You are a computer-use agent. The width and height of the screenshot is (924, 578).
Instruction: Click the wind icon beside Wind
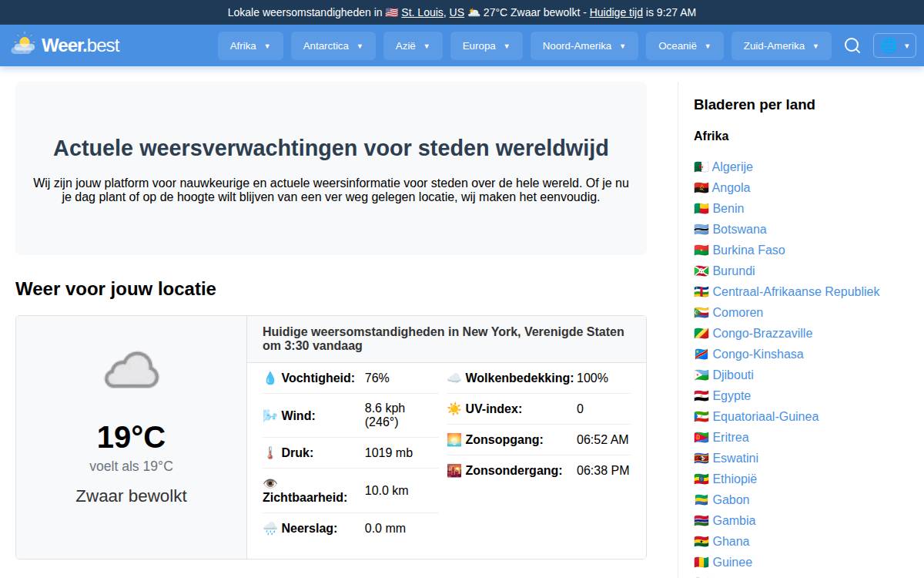coord(269,416)
